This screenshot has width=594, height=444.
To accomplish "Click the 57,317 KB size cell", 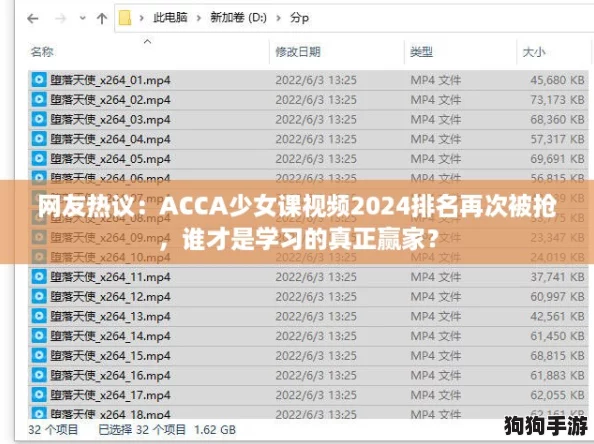I will coord(557,139).
